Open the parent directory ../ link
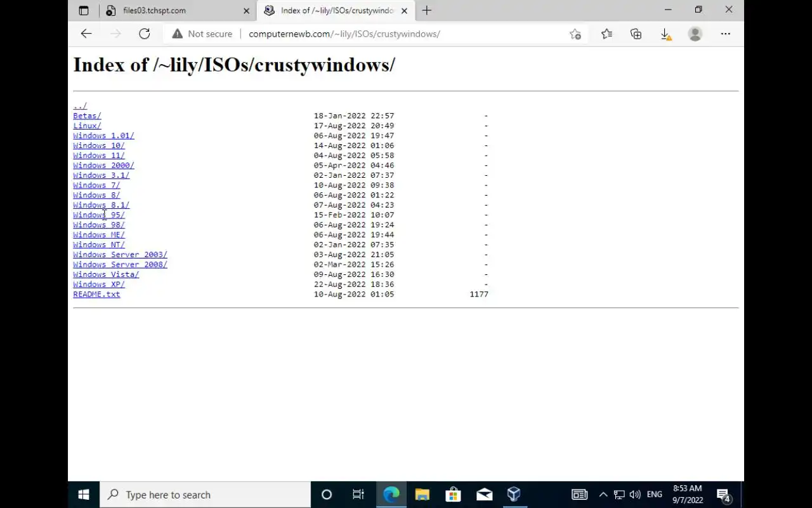812x508 pixels. tap(80, 106)
